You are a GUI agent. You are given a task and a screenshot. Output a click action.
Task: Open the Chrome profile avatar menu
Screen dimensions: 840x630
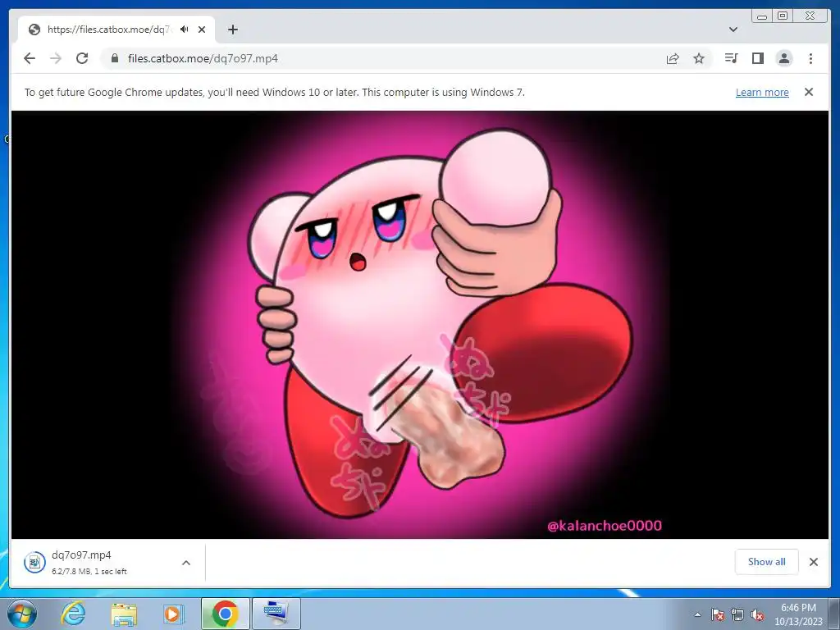(x=783, y=58)
